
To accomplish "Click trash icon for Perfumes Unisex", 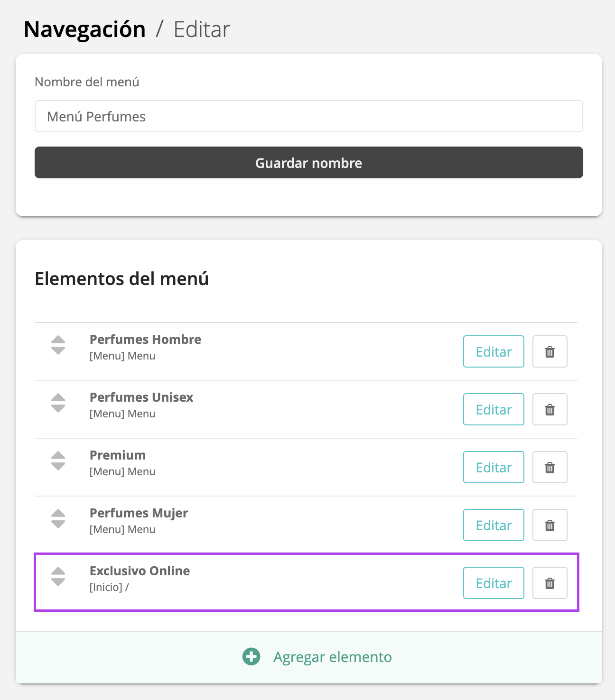I will [550, 409].
